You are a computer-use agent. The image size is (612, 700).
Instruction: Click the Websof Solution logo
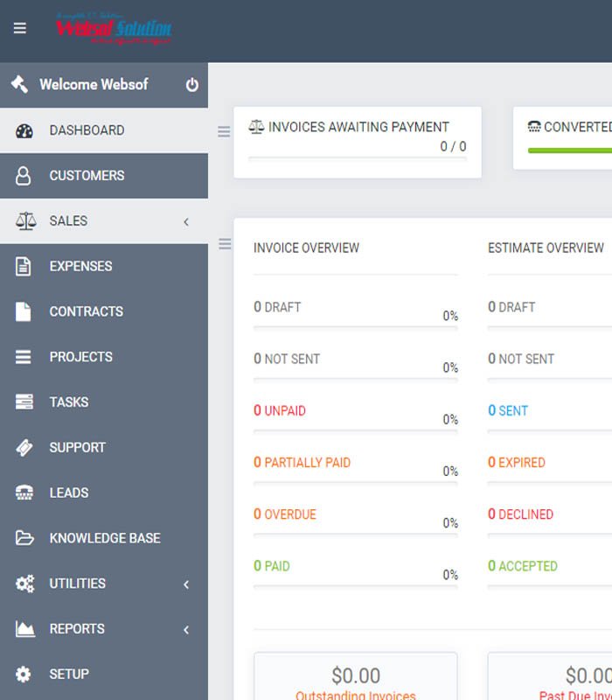click(114, 29)
